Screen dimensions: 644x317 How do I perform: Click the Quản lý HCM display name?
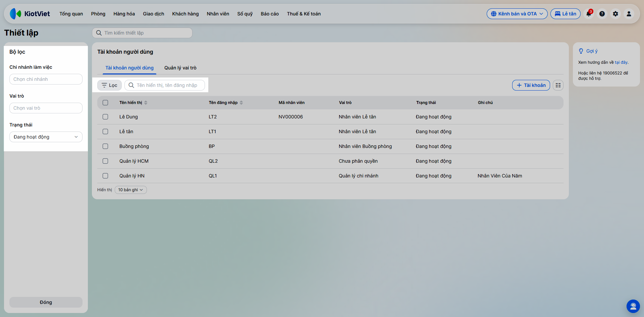coord(134,161)
